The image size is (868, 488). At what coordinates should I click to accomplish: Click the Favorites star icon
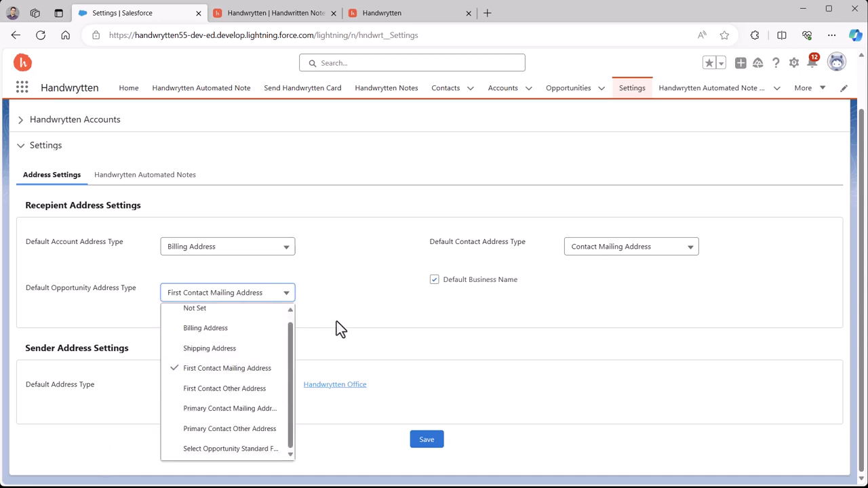(709, 63)
